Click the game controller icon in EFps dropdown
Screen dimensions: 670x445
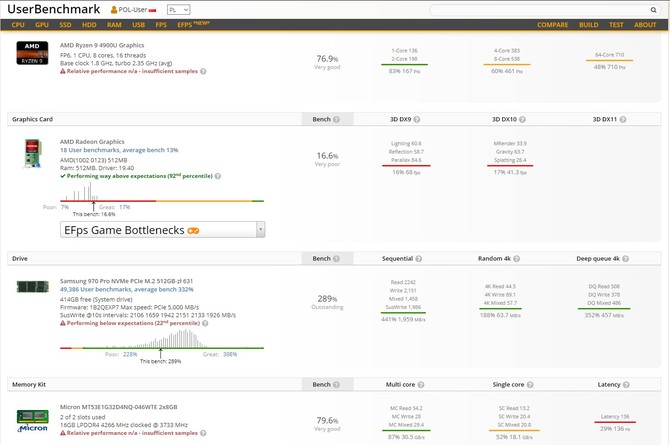(x=193, y=231)
